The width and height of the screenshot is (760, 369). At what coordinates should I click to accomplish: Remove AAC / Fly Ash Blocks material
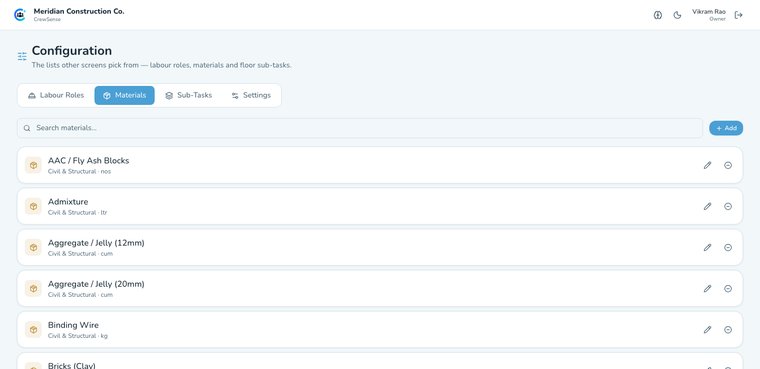pos(728,165)
